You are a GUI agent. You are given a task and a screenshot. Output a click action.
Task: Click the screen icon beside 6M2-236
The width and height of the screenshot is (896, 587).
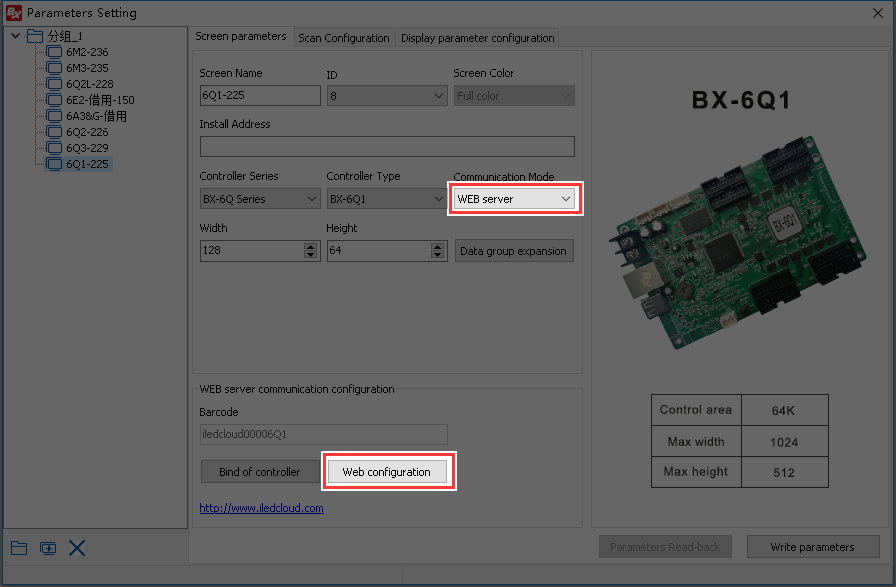(54, 52)
